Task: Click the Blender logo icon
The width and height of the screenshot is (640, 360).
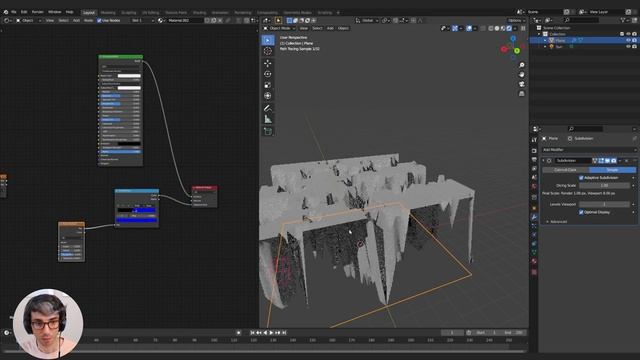Action: 6,12
